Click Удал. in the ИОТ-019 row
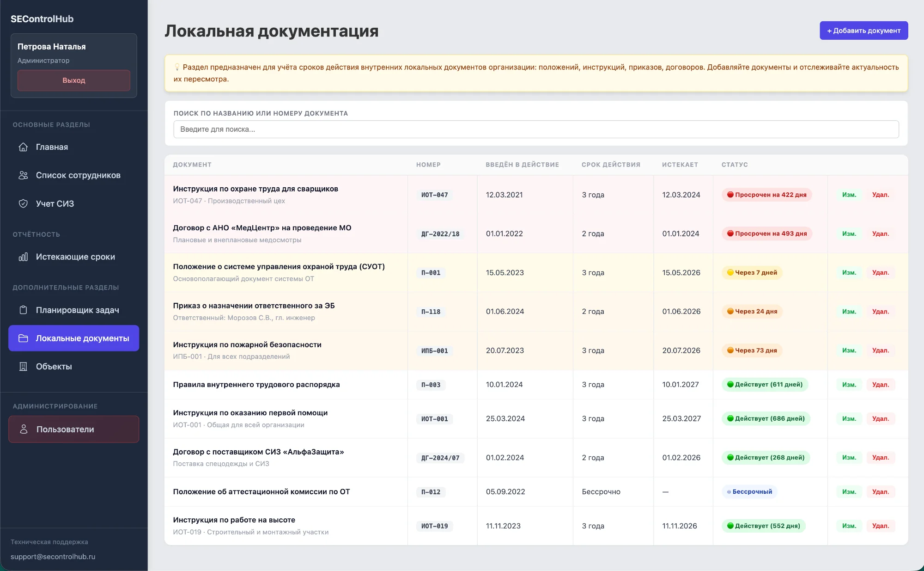The height and width of the screenshot is (571, 924). [880, 526]
